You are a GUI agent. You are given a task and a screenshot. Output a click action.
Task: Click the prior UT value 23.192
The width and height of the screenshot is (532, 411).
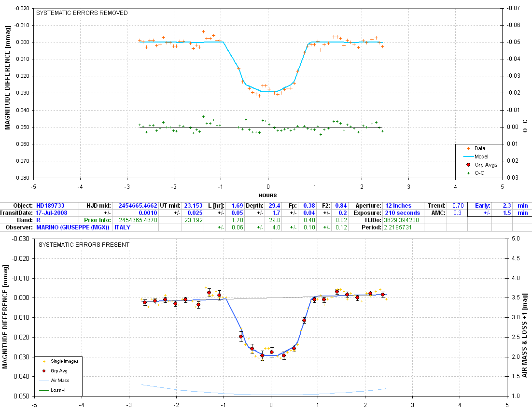194,220
